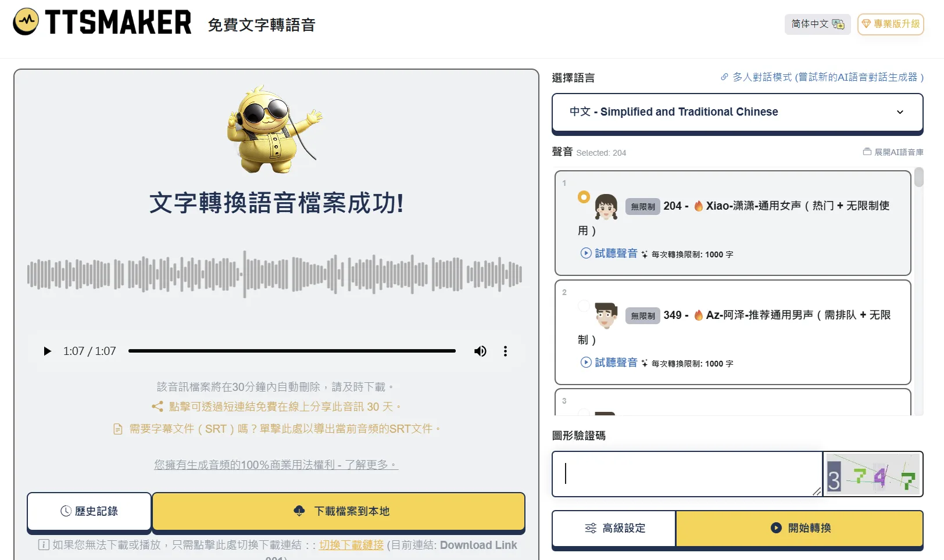
Task: Play the sample icon for voice 204
Action: pos(586,253)
